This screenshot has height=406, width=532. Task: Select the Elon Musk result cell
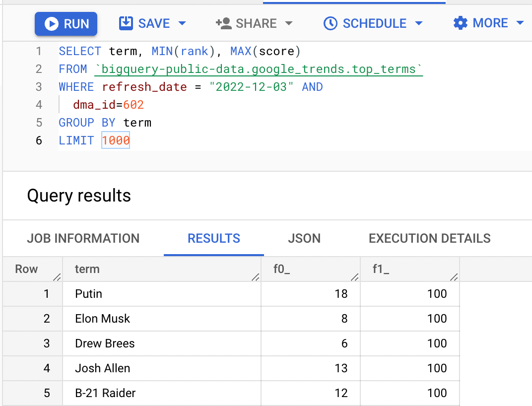[162, 319]
